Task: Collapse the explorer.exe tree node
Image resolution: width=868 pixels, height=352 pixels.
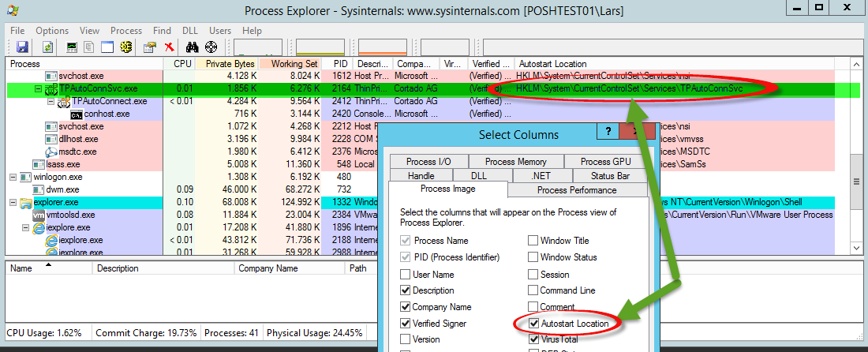Action: pyautogui.click(x=13, y=203)
